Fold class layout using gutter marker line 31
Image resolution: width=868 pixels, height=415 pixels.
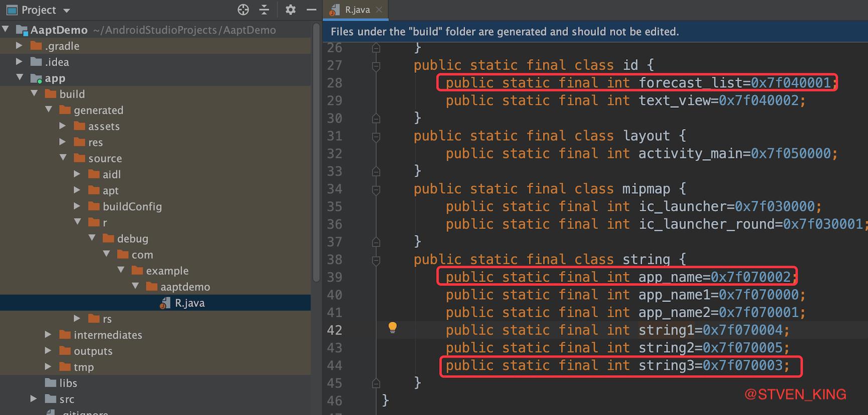tap(376, 136)
